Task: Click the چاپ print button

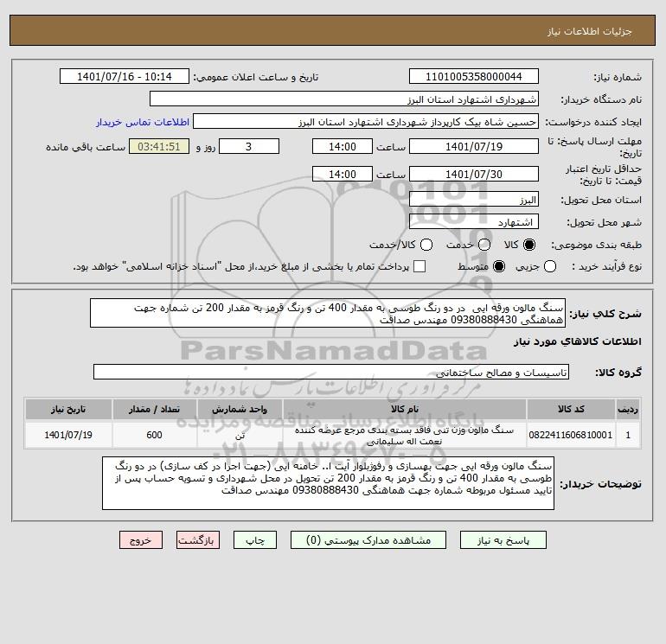Action: (255, 540)
